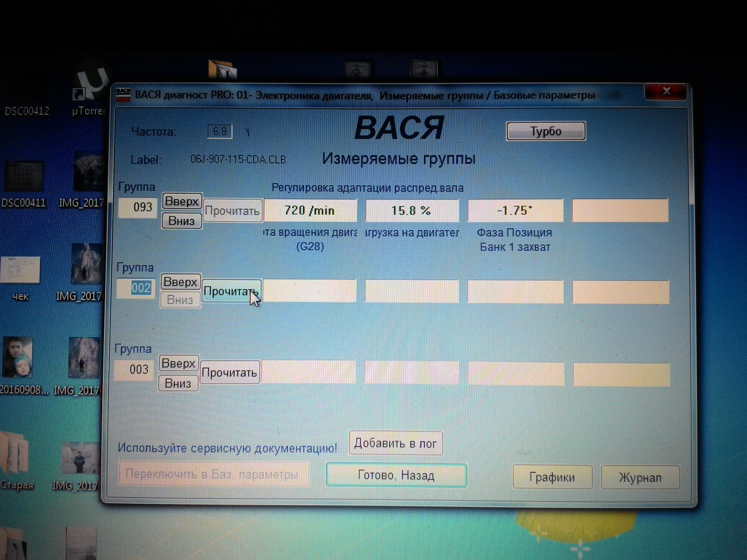Click the Измеряемые группы heading
Screen dimensions: 747x560
[x=399, y=159]
